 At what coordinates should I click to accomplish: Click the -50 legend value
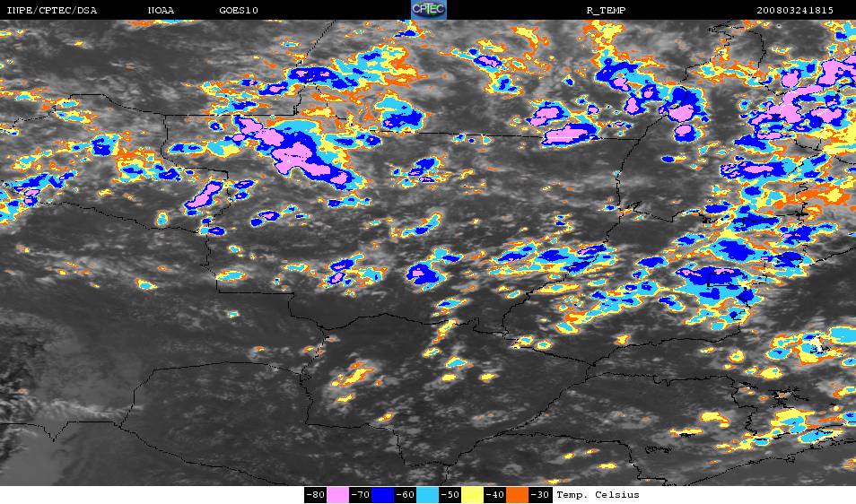coord(450,495)
